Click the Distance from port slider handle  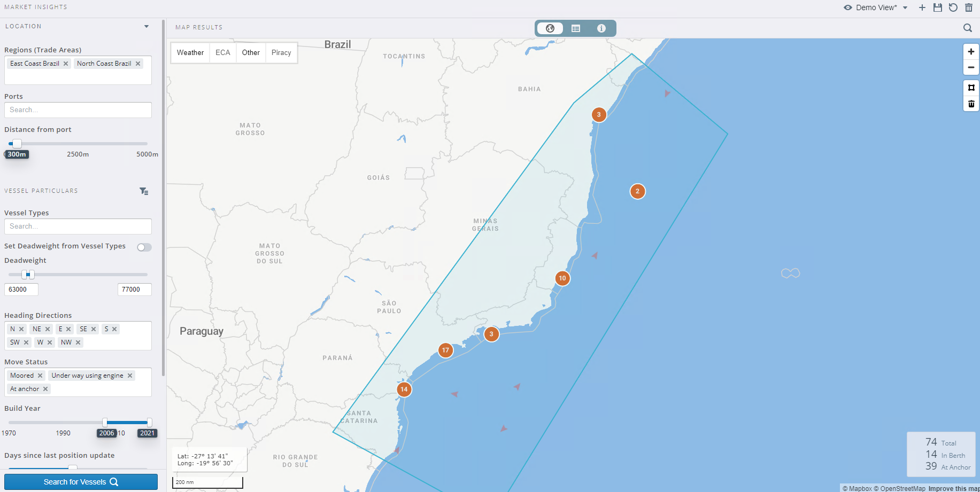(17, 143)
